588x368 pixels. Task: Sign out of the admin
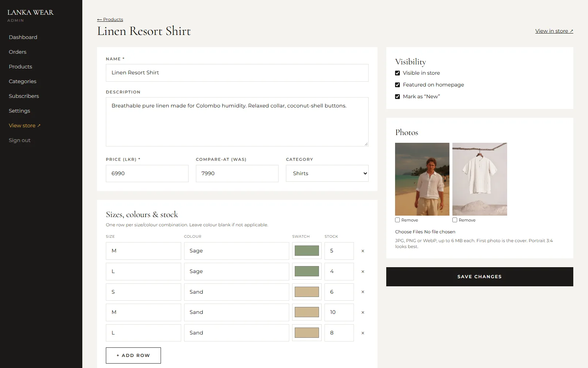(x=19, y=140)
